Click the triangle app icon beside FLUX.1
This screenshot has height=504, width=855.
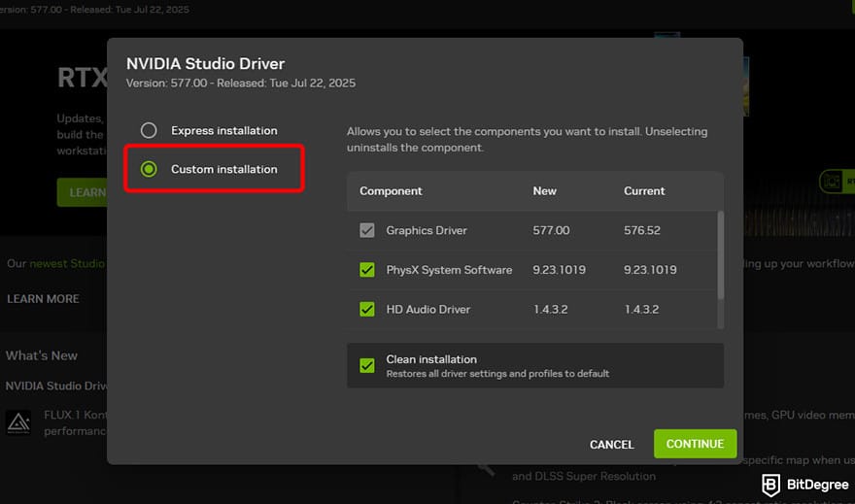tap(18, 422)
